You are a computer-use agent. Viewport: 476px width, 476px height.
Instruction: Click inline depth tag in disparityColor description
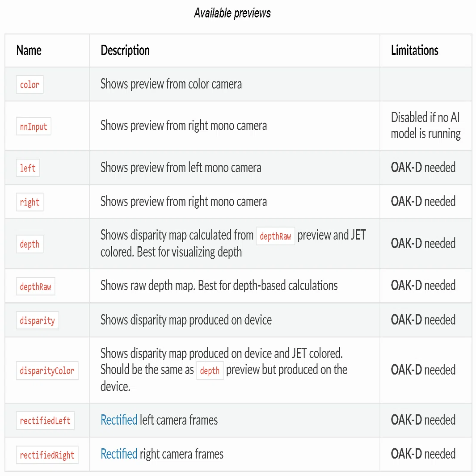pyautogui.click(x=210, y=371)
